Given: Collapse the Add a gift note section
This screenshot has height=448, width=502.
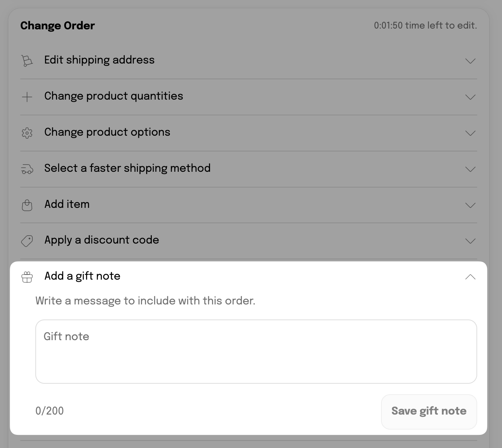Looking at the screenshot, I should pyautogui.click(x=470, y=277).
